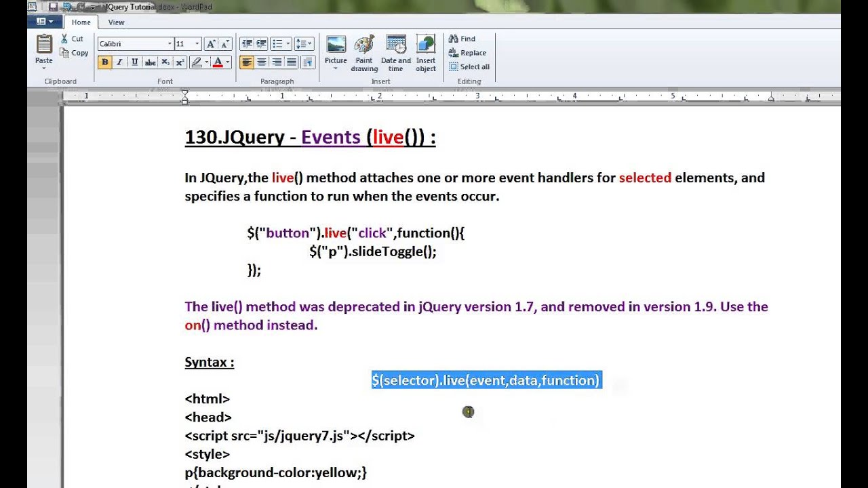Grow the font size
This screenshot has width=868, height=488.
click(x=211, y=43)
